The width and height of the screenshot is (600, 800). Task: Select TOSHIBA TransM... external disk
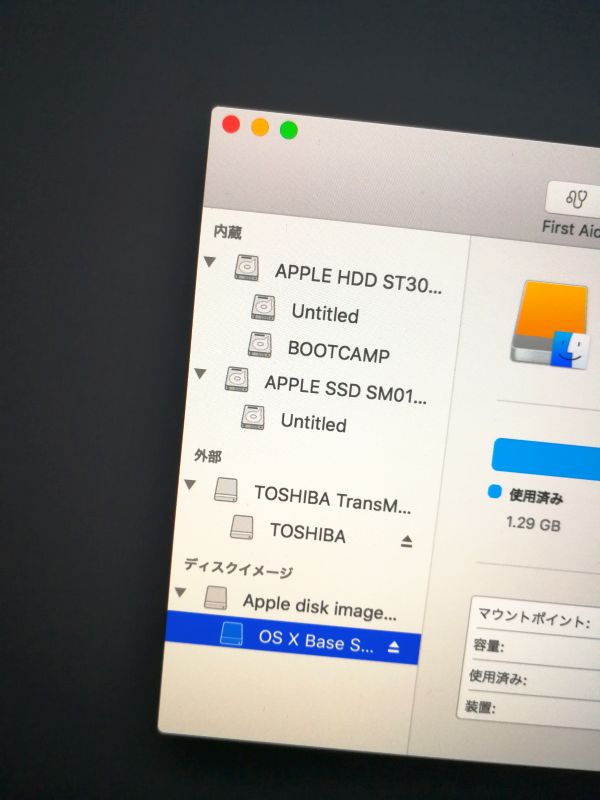coord(333,499)
